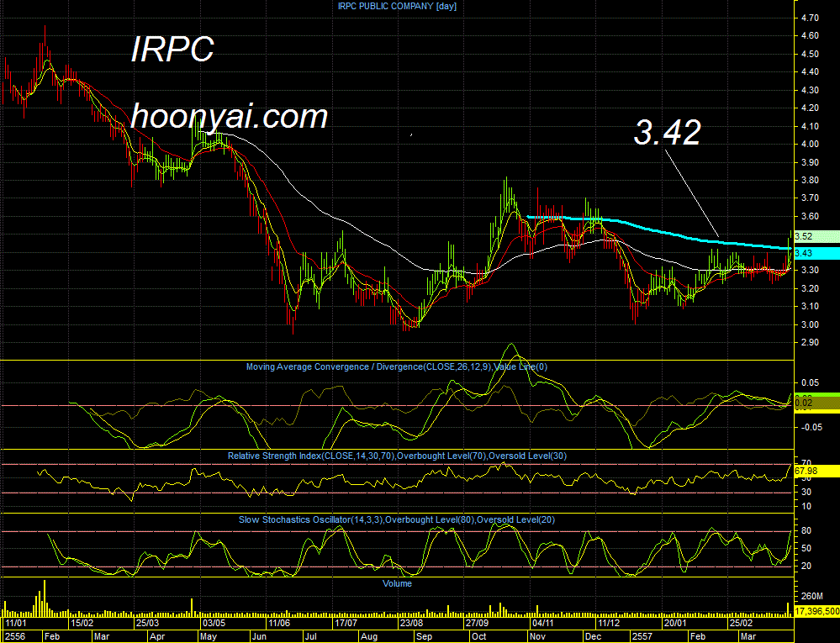Select the Nov month label
This screenshot has width=840, height=643.
pos(537,636)
